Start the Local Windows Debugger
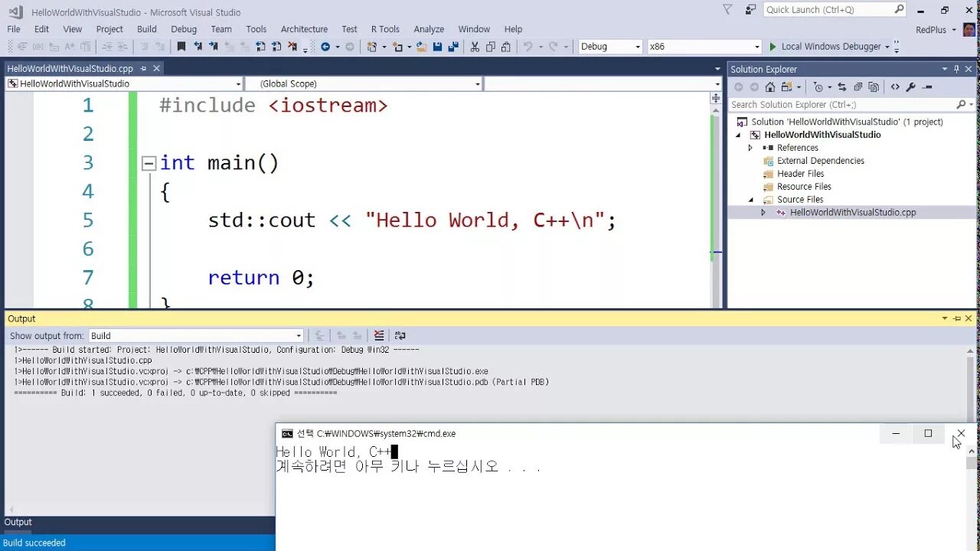The image size is (980, 551). (825, 47)
